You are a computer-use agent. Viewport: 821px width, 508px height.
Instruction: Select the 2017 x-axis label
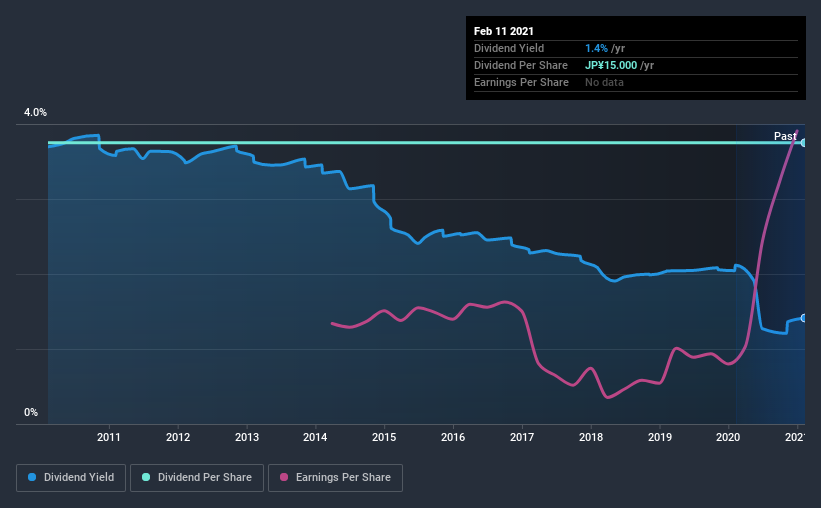[x=522, y=437]
